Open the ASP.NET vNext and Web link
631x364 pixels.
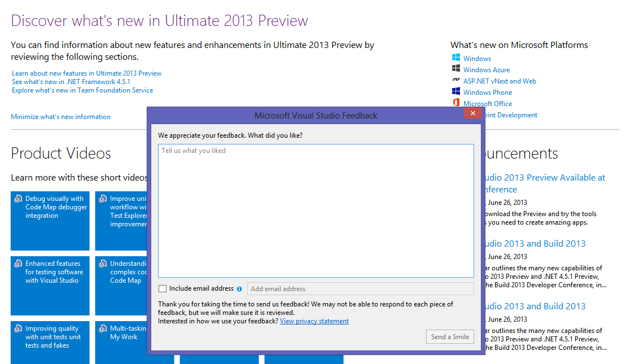coord(499,81)
